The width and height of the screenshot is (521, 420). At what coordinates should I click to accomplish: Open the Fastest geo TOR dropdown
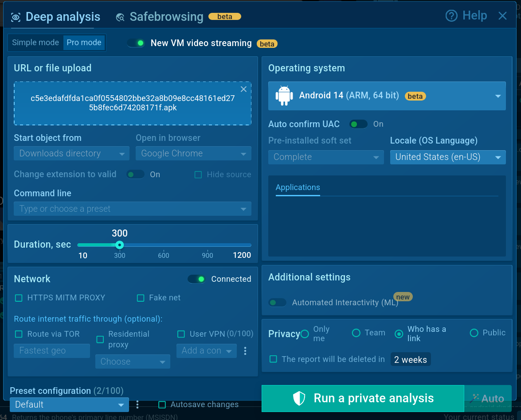(x=52, y=350)
